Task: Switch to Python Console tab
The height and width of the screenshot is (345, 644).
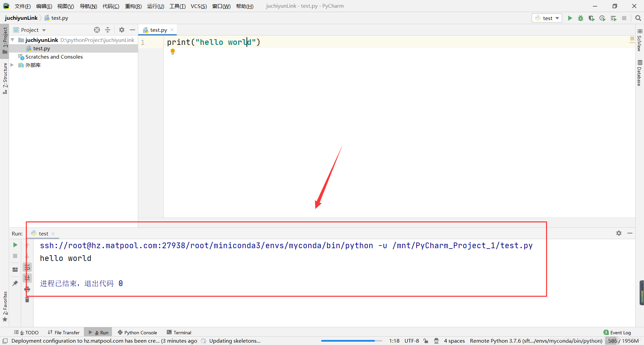Action: pyautogui.click(x=138, y=332)
